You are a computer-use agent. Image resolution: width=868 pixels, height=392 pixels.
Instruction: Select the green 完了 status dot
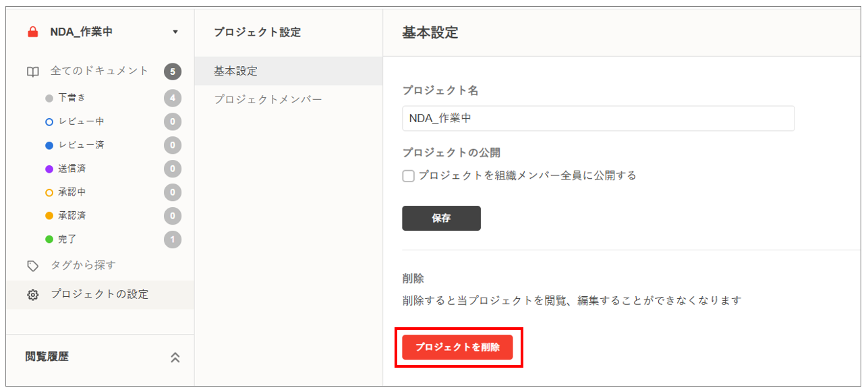pyautogui.click(x=49, y=240)
